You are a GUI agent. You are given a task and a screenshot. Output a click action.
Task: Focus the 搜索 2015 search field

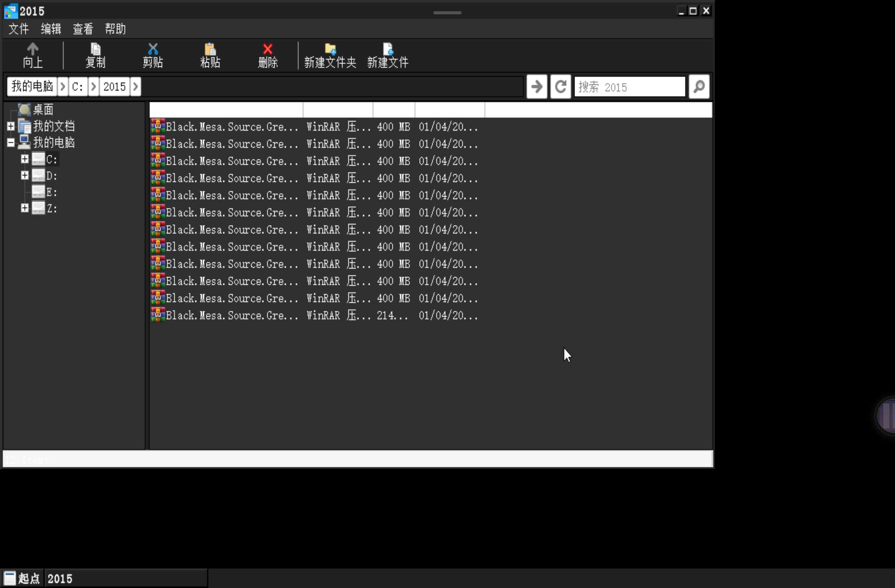(629, 87)
